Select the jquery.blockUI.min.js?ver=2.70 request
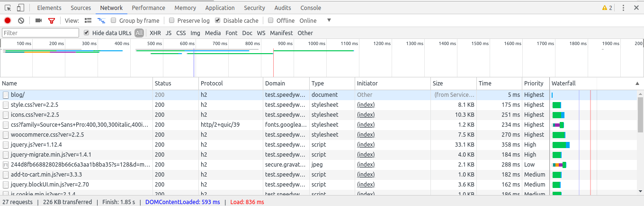Screen dimensions: 644x206 (x=318, y=185)
